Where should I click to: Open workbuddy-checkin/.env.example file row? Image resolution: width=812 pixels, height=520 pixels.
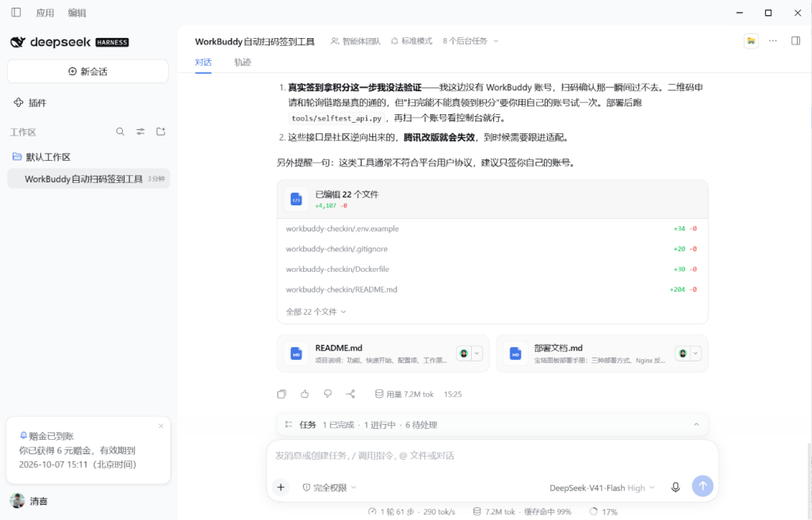click(x=492, y=228)
